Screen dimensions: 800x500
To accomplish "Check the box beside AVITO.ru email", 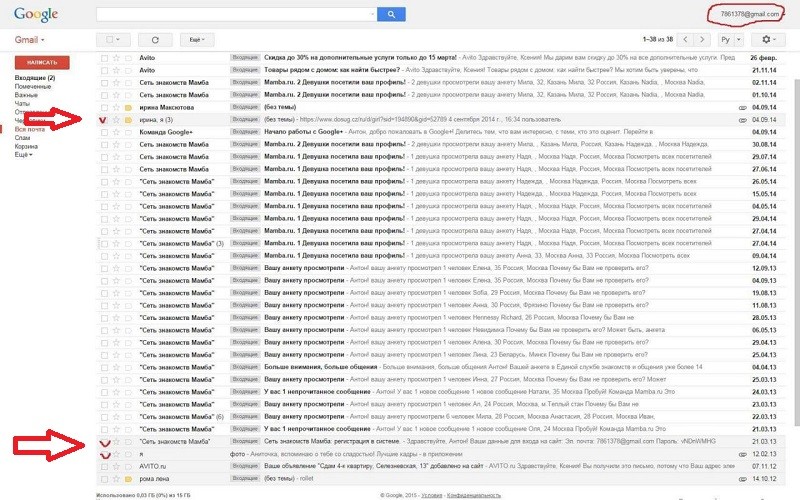I will click(x=104, y=467).
